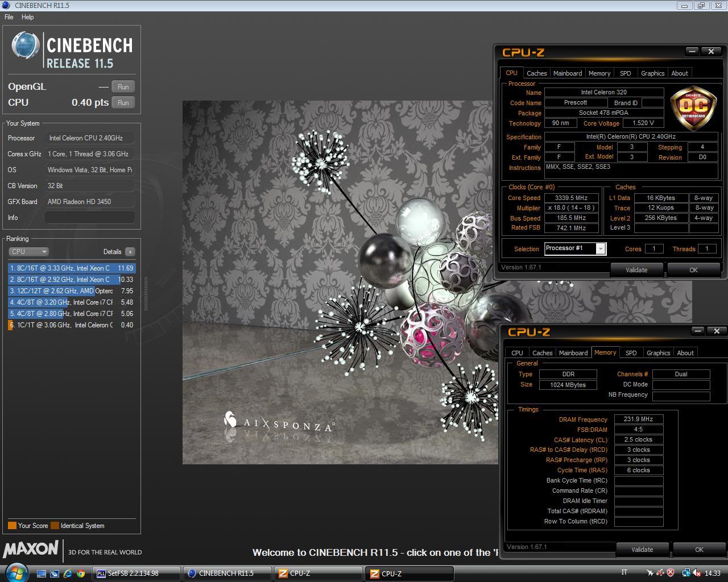
Task: Click the Show Desktop quick launch icon
Action: coord(42,573)
